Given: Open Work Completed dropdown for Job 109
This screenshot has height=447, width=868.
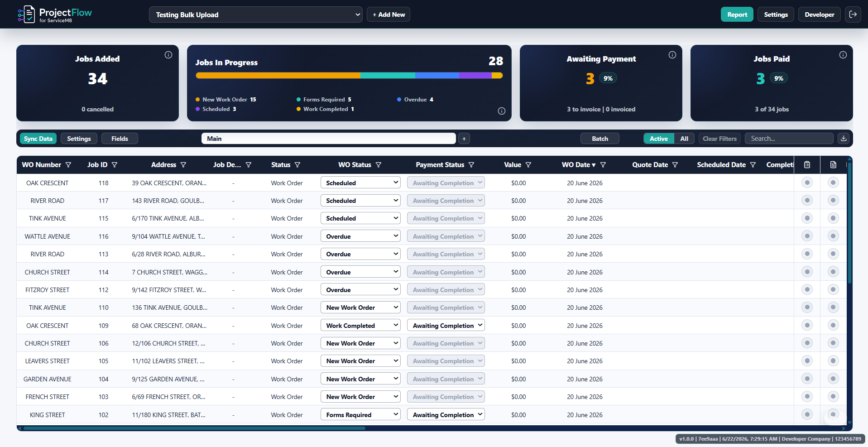Looking at the screenshot, I should click(360, 325).
